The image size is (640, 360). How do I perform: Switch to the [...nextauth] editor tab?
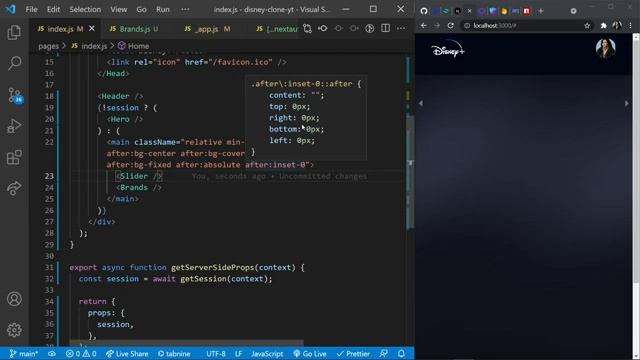point(278,29)
